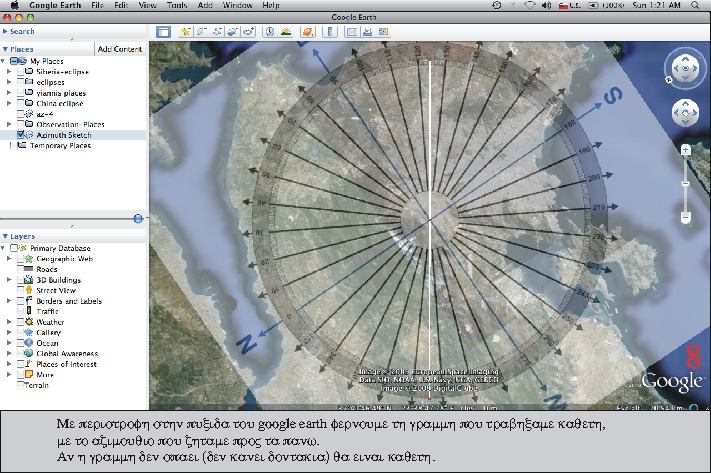
Task: Uncheck the Azimuth Sketch checkbox
Action: click(20, 135)
